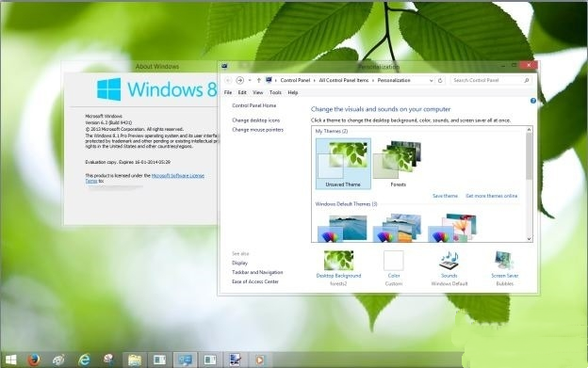Open the Edit menu
The image size is (588, 368).
[242, 92]
